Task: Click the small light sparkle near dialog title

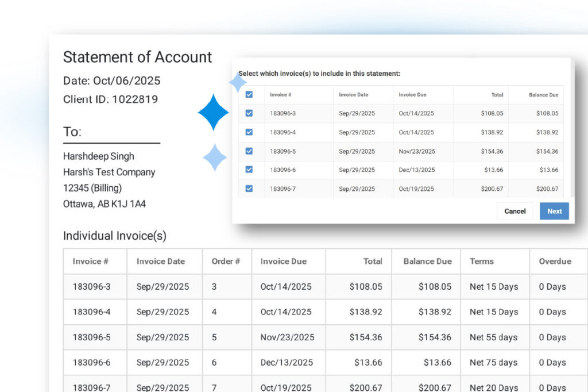Action: click(237, 83)
